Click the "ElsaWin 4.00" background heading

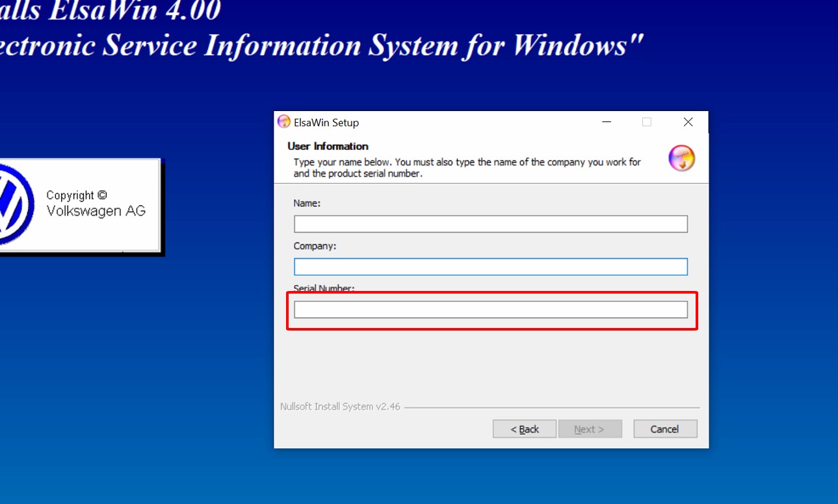pos(111,11)
